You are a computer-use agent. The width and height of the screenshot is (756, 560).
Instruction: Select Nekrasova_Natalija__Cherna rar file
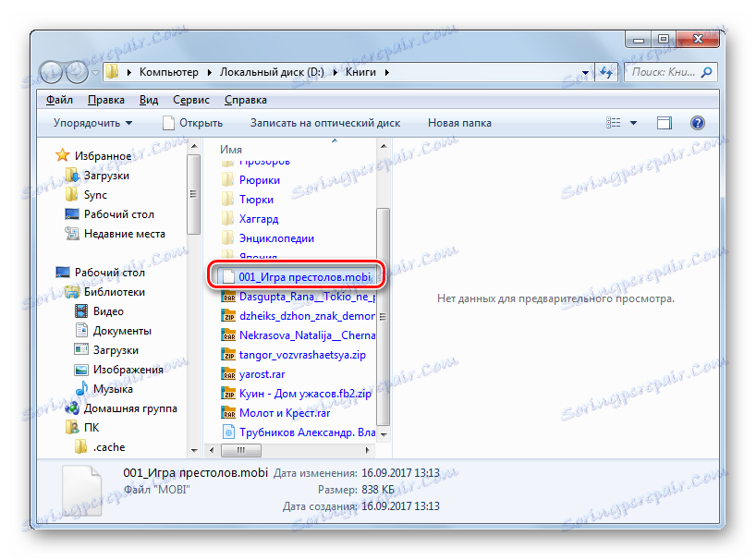[x=298, y=335]
